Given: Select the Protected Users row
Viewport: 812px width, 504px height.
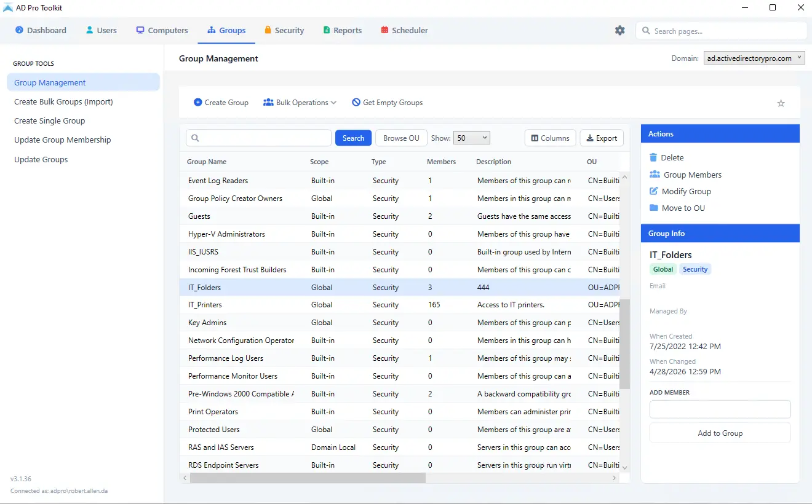Looking at the screenshot, I should coord(400,430).
